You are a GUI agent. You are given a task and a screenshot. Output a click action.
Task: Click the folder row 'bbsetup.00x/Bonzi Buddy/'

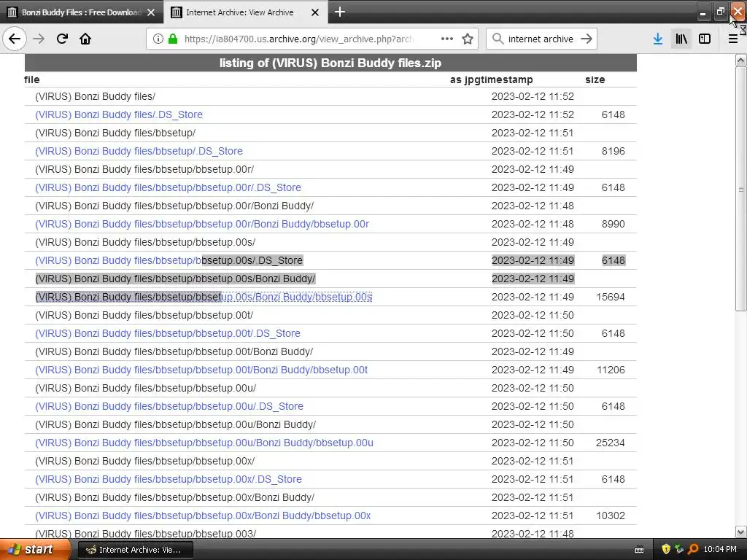pyautogui.click(x=175, y=497)
